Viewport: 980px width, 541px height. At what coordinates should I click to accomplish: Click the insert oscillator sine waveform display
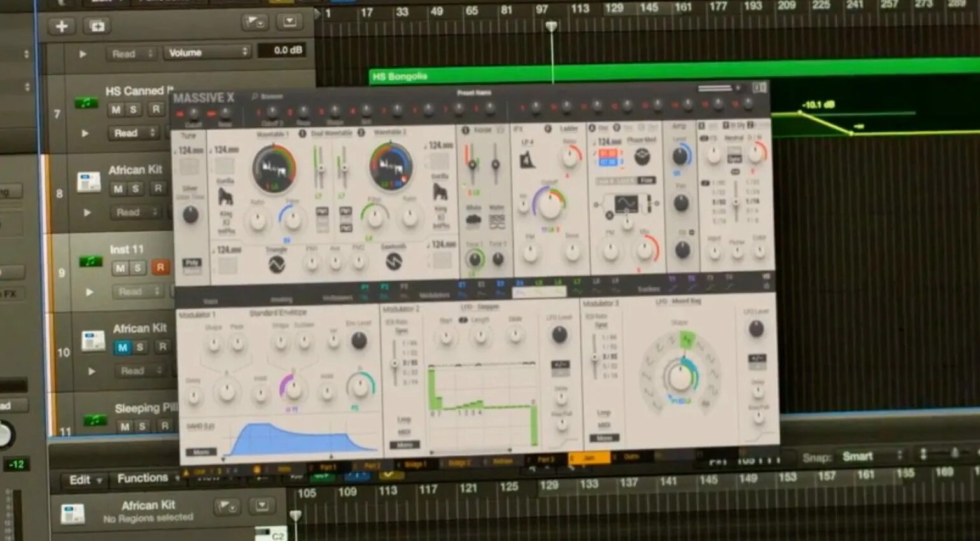[x=626, y=204]
